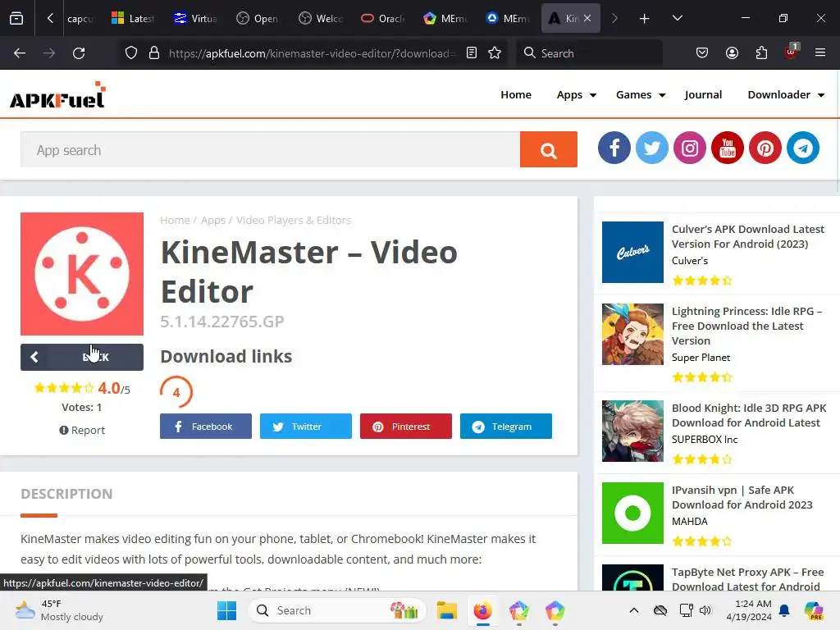This screenshot has width=840, height=630.
Task: Click the taskbar Search box
Action: click(337, 610)
